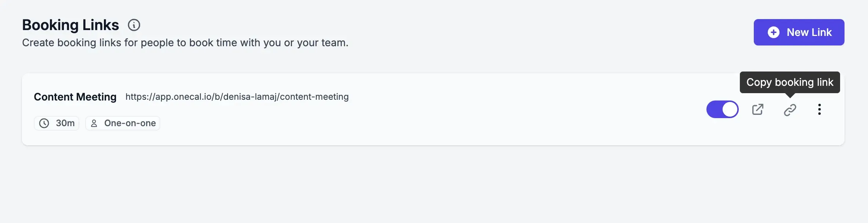Copy the Content Meeting booking link
This screenshot has height=223, width=868.
789,109
